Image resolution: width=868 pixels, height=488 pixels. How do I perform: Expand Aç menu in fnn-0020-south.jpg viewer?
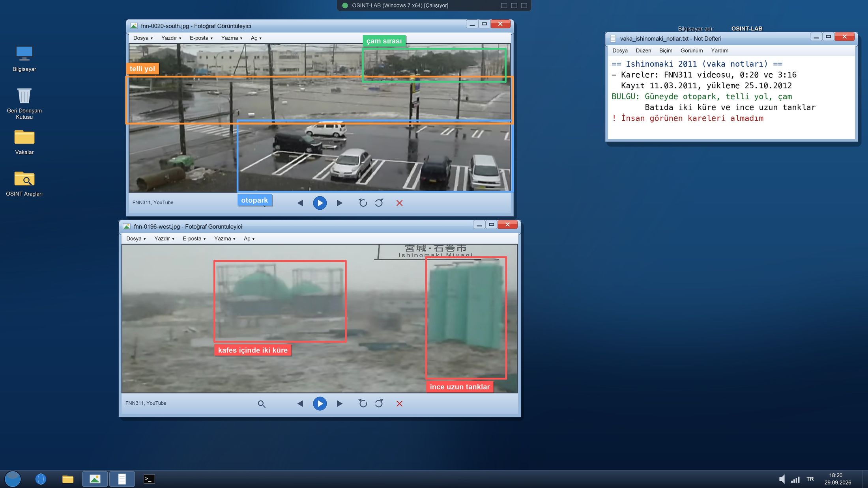pyautogui.click(x=256, y=38)
